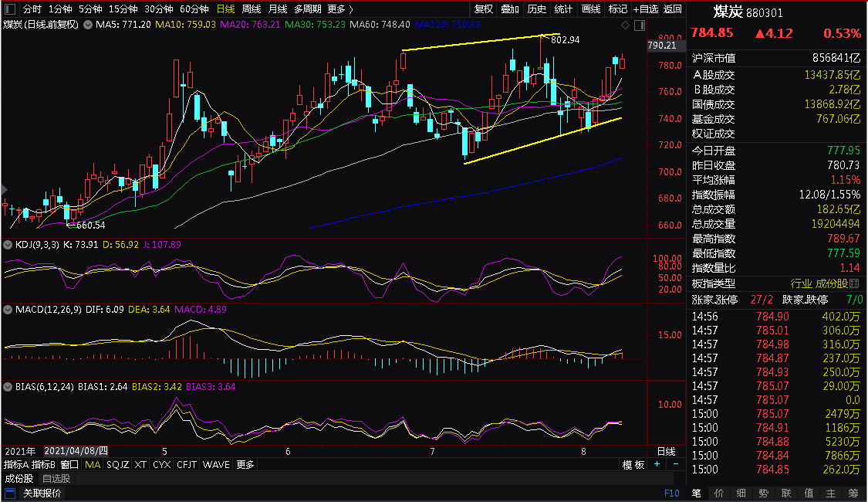Click the 标记 mark button

pyautogui.click(x=617, y=8)
